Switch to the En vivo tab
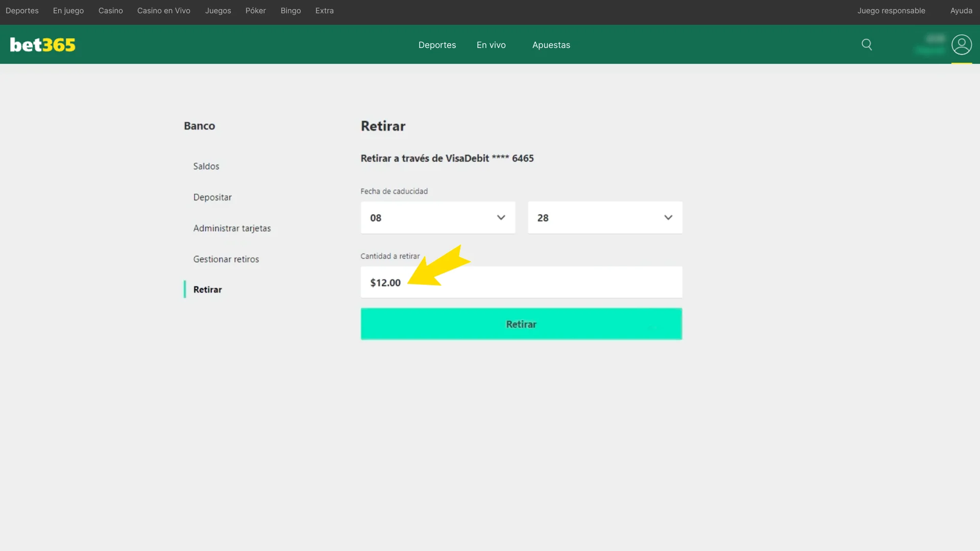980x551 pixels. pyautogui.click(x=491, y=45)
